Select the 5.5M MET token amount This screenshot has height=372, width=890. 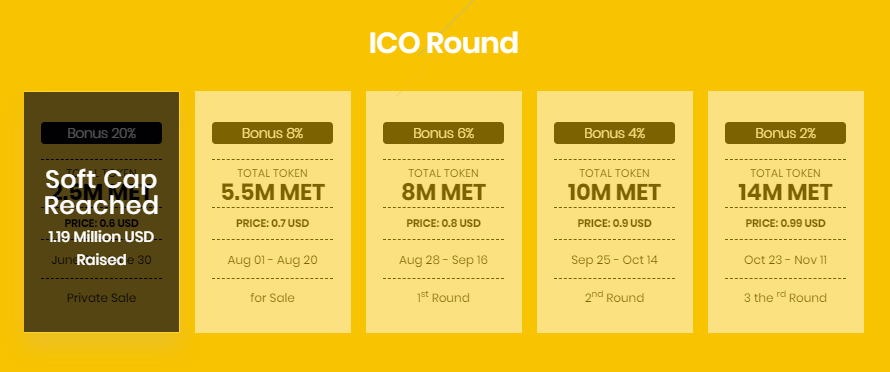(x=272, y=193)
